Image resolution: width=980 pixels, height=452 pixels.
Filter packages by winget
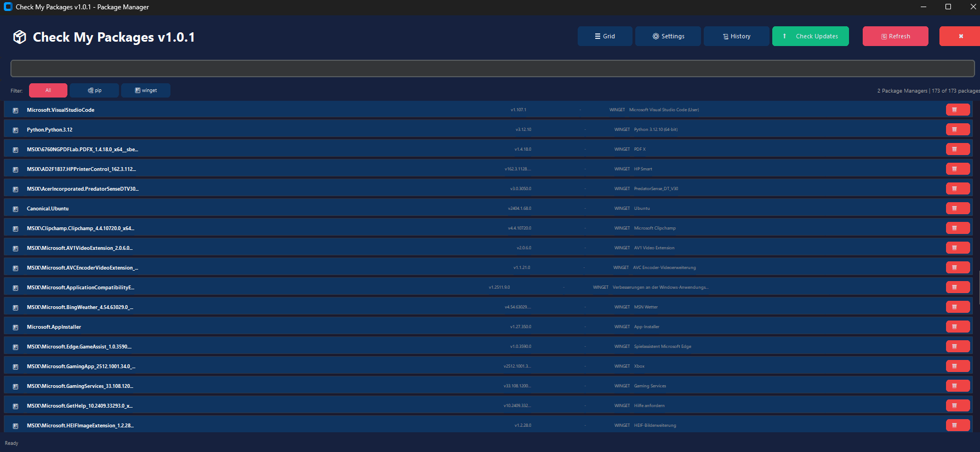pos(146,90)
